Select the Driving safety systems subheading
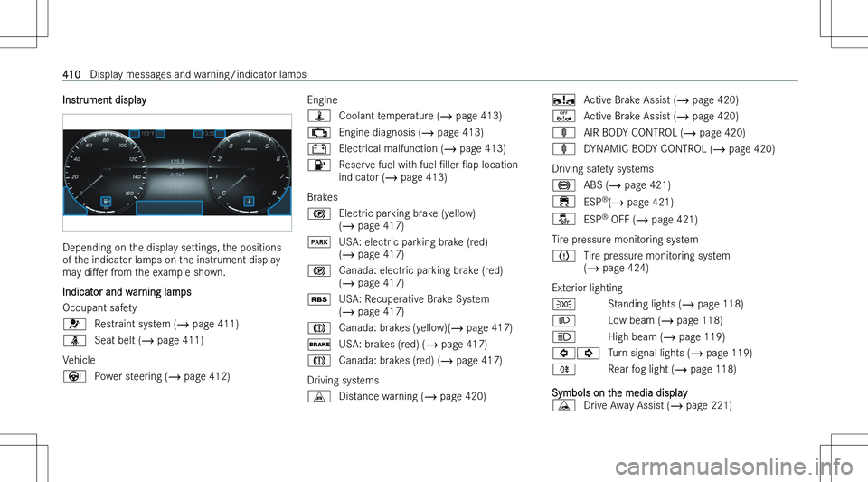 (602, 169)
